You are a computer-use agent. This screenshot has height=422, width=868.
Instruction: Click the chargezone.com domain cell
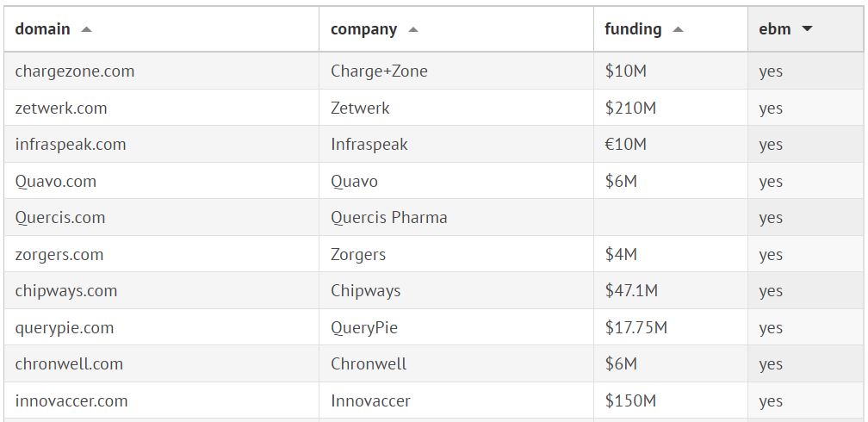75,71
